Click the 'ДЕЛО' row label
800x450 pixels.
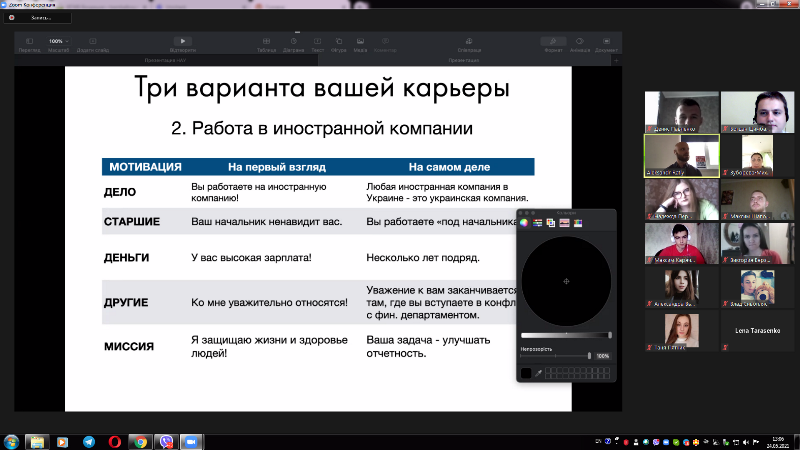120,192
